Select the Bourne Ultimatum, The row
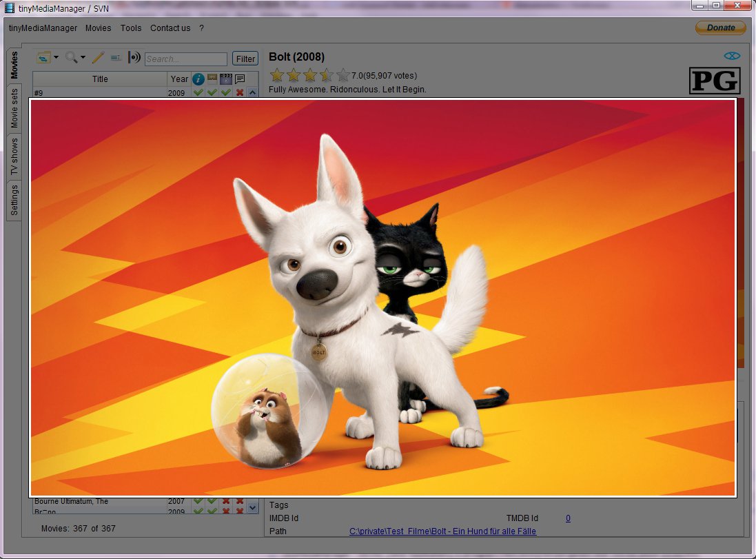Viewport: 756px width, 559px height. point(141,502)
